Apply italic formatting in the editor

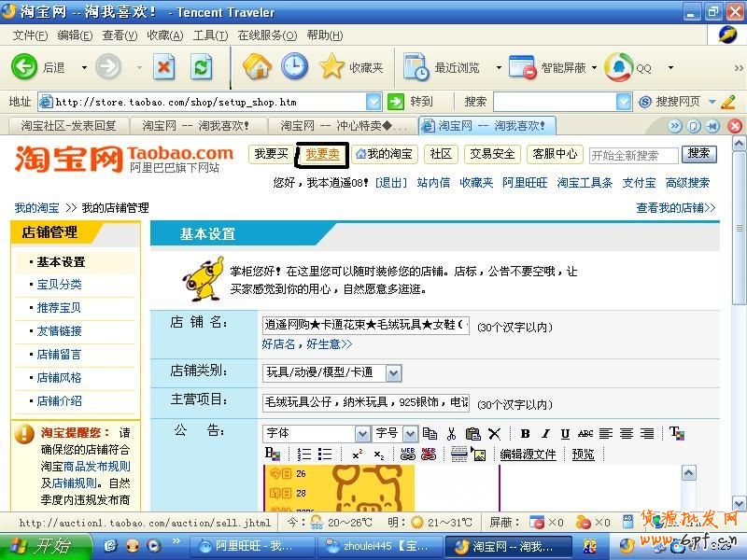coord(545,433)
